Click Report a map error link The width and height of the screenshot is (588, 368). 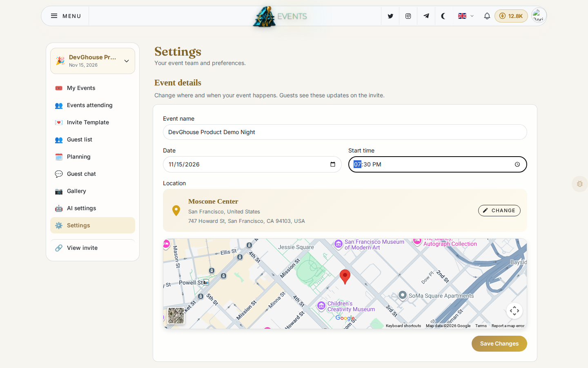[508, 326]
